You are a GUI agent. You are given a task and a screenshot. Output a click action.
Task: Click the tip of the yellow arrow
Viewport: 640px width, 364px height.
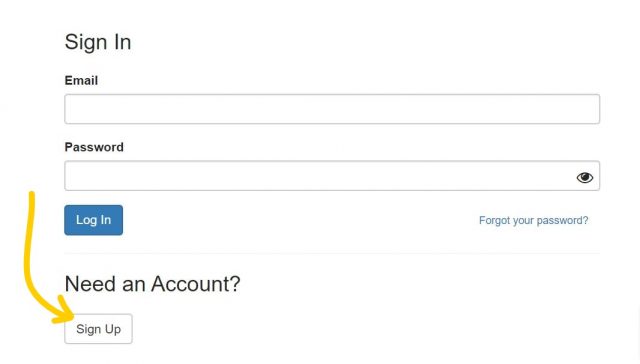71,316
